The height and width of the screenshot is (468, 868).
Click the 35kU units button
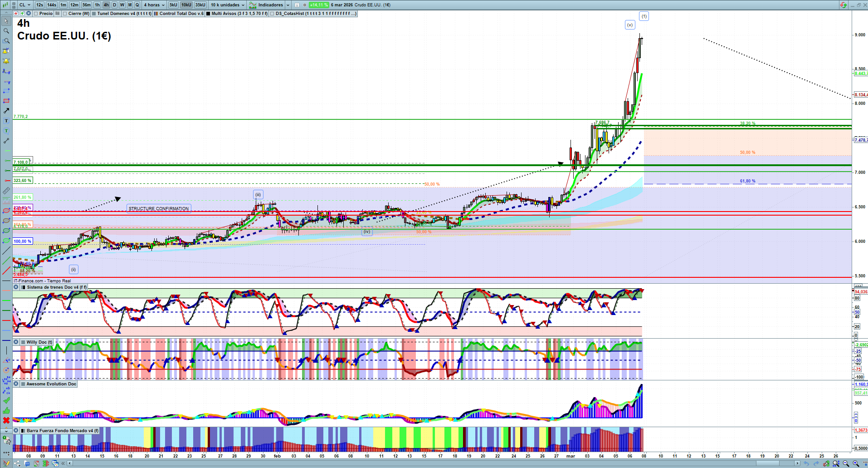tap(200, 5)
